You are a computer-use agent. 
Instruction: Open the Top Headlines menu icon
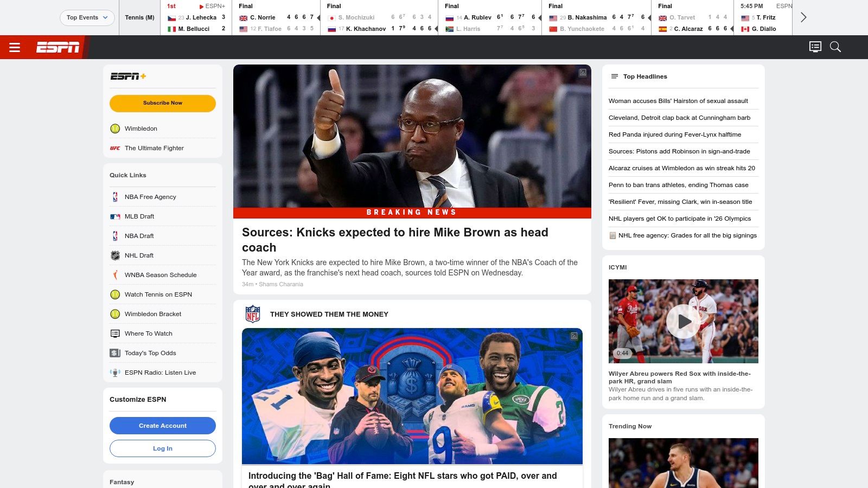[x=615, y=76]
